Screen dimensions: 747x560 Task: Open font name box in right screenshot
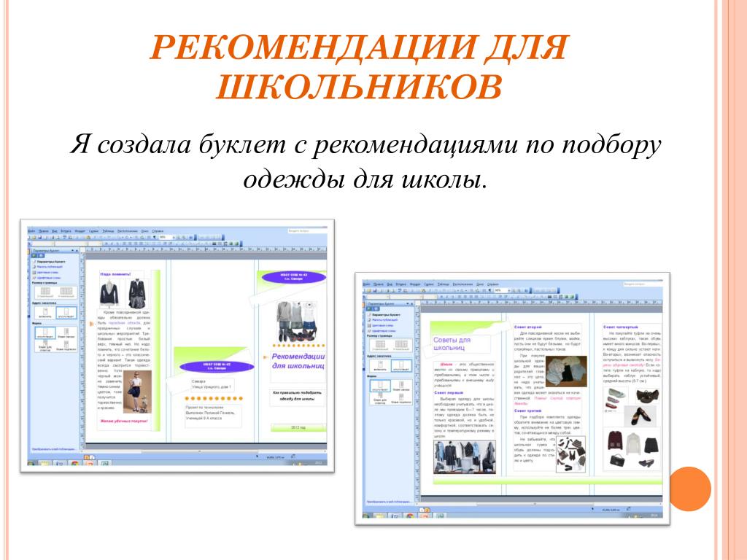click(406, 297)
